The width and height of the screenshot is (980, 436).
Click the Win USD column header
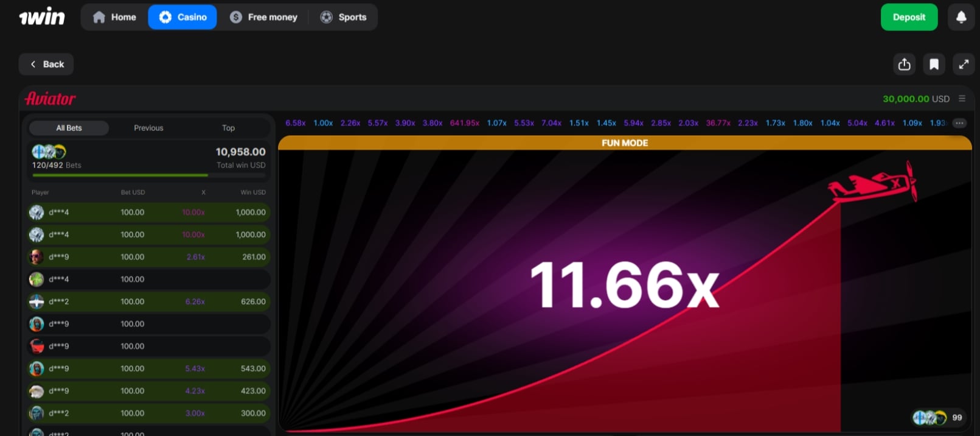[x=253, y=192]
